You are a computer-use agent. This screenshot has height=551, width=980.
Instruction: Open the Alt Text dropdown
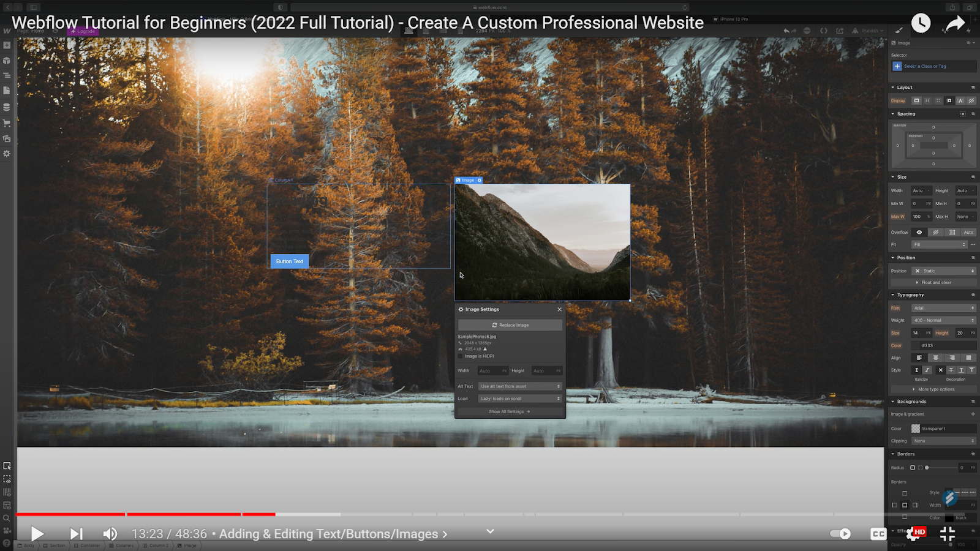pos(520,386)
